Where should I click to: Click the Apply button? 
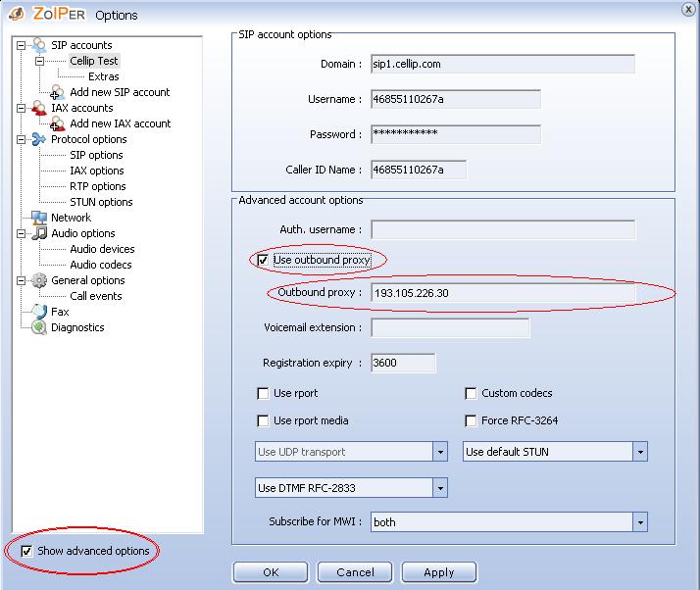coord(439,572)
